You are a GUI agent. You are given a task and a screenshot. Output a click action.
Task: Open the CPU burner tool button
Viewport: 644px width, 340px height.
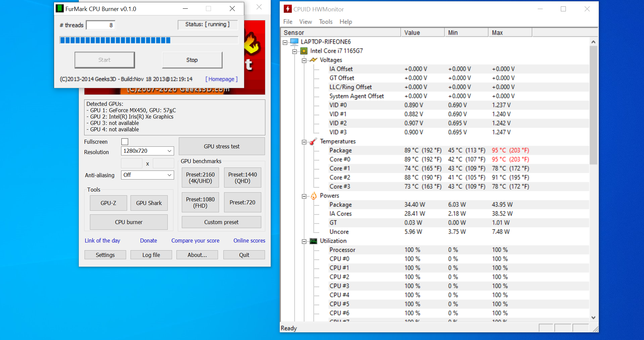[x=129, y=222]
